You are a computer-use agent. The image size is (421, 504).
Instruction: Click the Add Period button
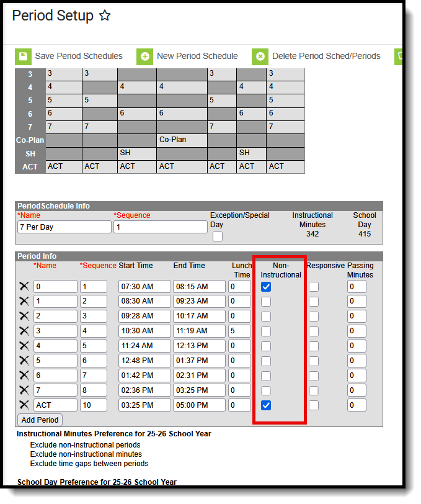40,420
